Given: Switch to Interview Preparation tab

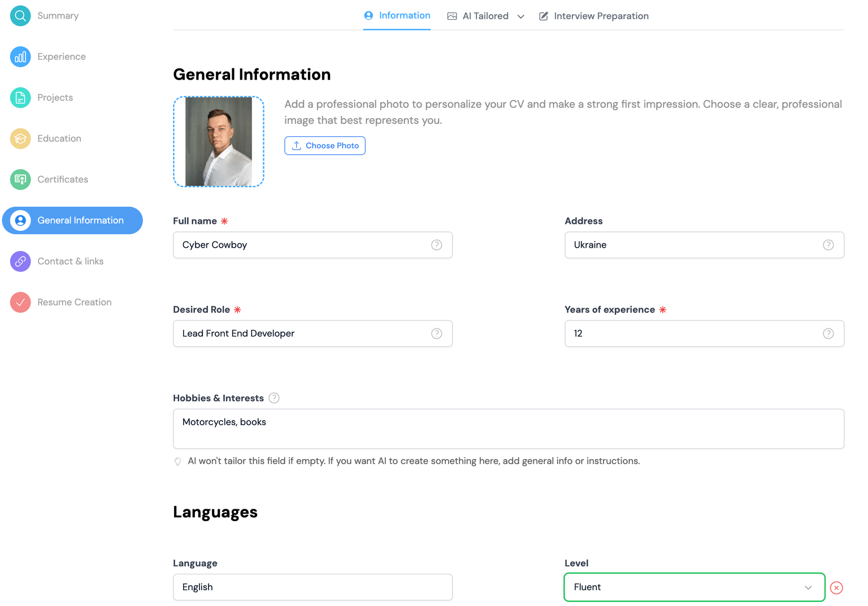Looking at the screenshot, I should tap(594, 16).
